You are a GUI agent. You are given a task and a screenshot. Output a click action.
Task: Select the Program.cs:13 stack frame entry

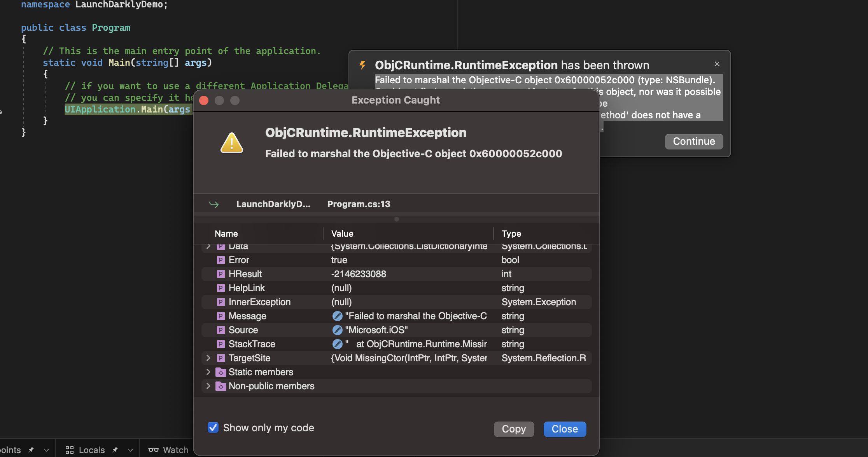click(x=358, y=204)
